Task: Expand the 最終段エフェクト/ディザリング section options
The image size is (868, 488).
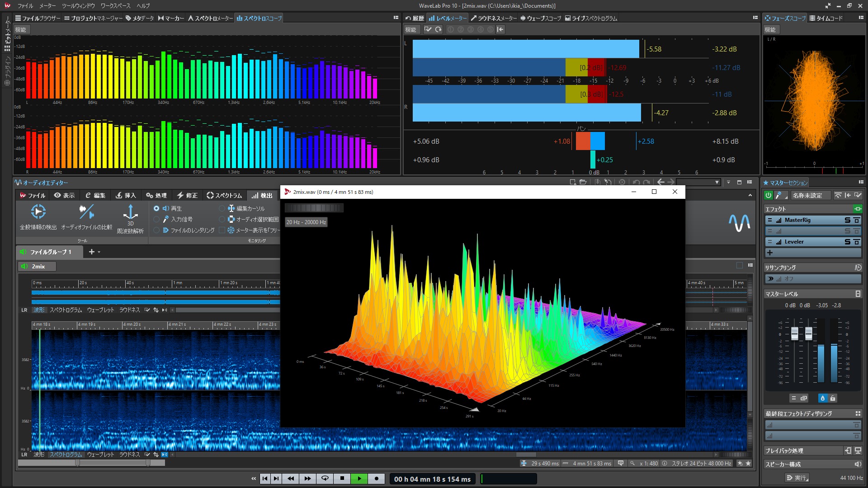Action: coord(858,413)
